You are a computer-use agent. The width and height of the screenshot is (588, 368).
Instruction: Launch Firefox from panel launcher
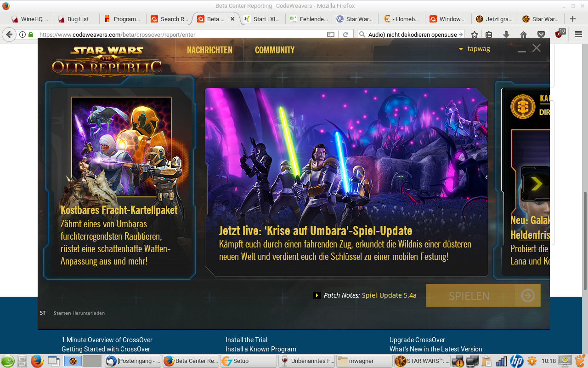tap(38, 361)
